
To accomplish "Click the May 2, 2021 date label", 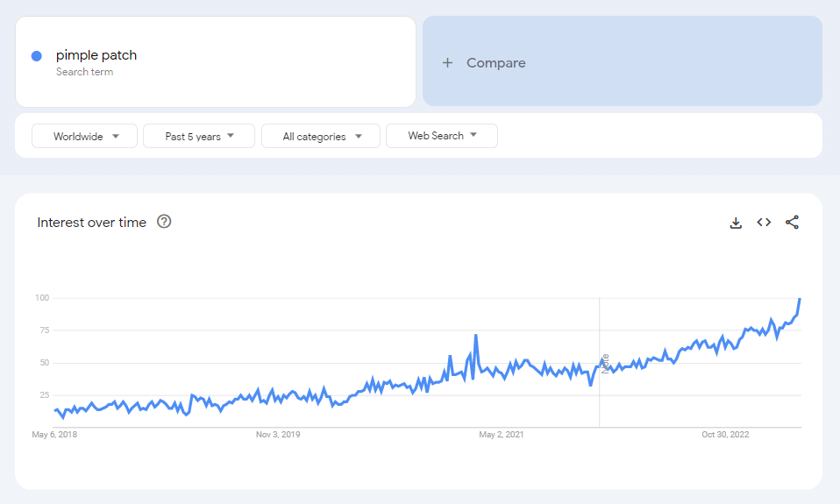I will pyautogui.click(x=502, y=434).
